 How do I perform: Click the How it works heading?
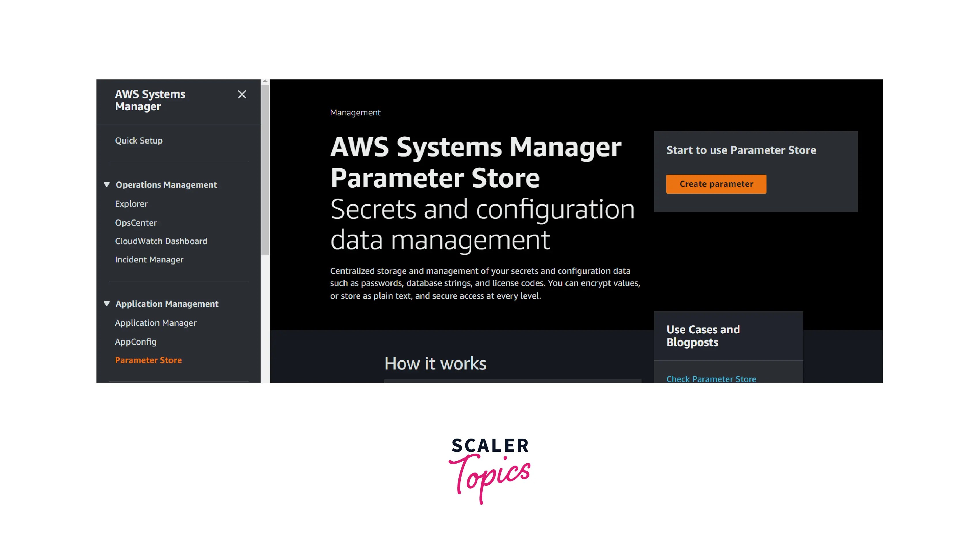click(x=435, y=363)
